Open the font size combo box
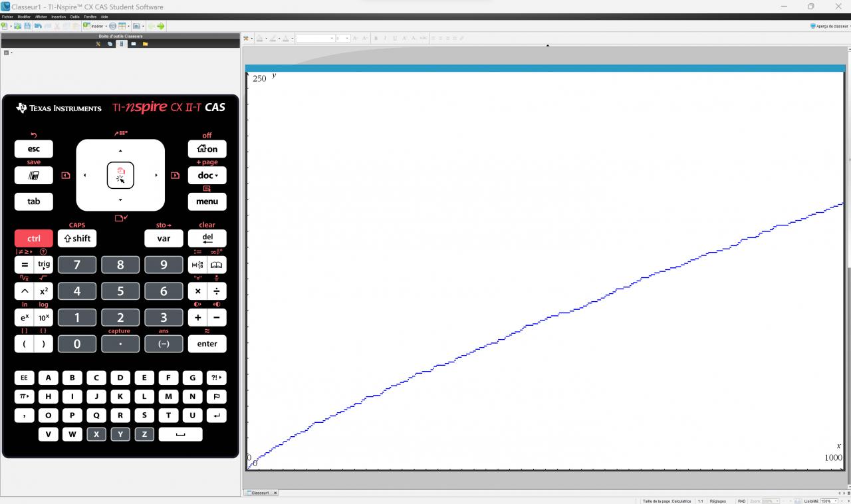851x504 pixels. coord(343,39)
